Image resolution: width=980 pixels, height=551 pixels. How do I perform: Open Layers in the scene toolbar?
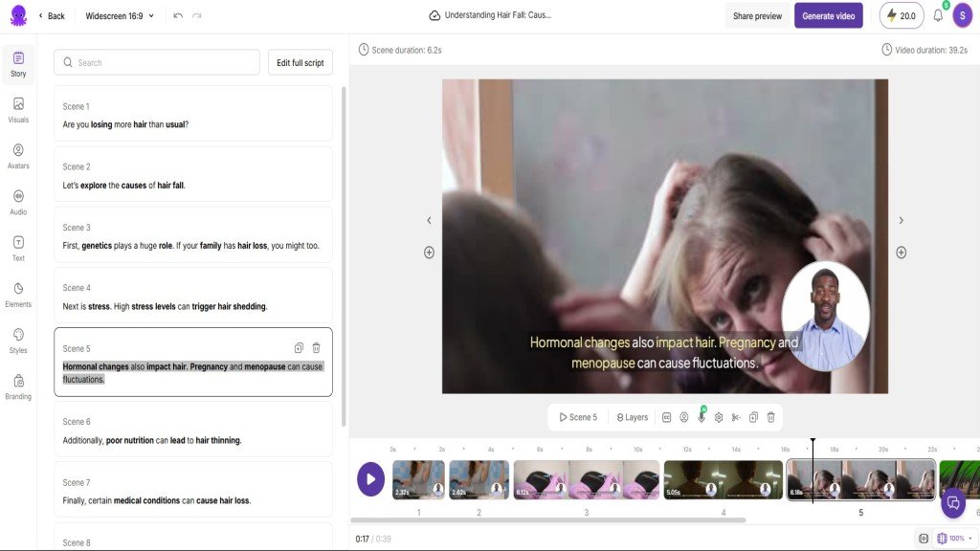(632, 417)
